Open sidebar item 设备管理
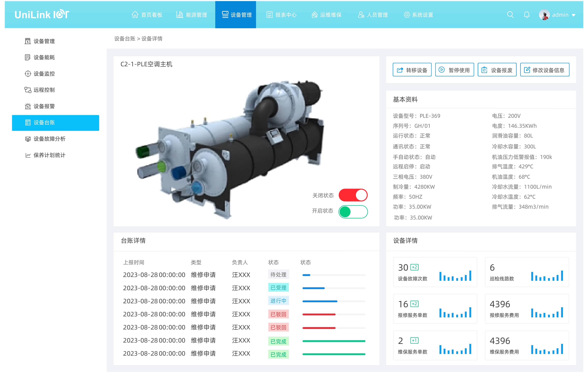The width and height of the screenshot is (588, 373). click(40, 41)
